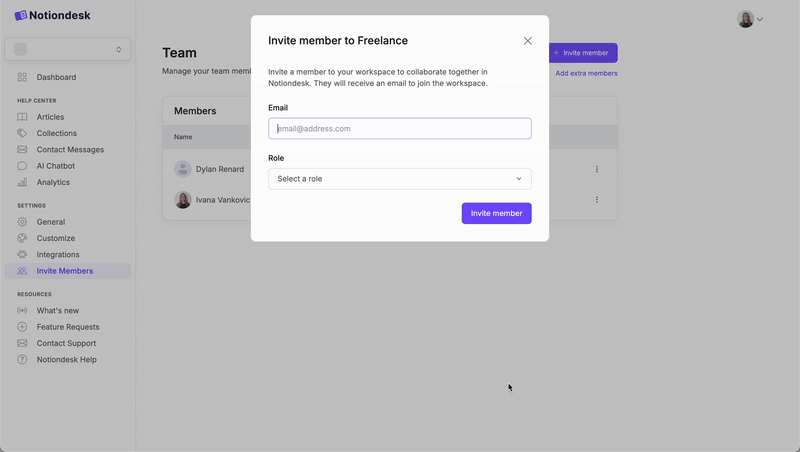Go to General settings
The width and height of the screenshot is (800, 452).
50,222
